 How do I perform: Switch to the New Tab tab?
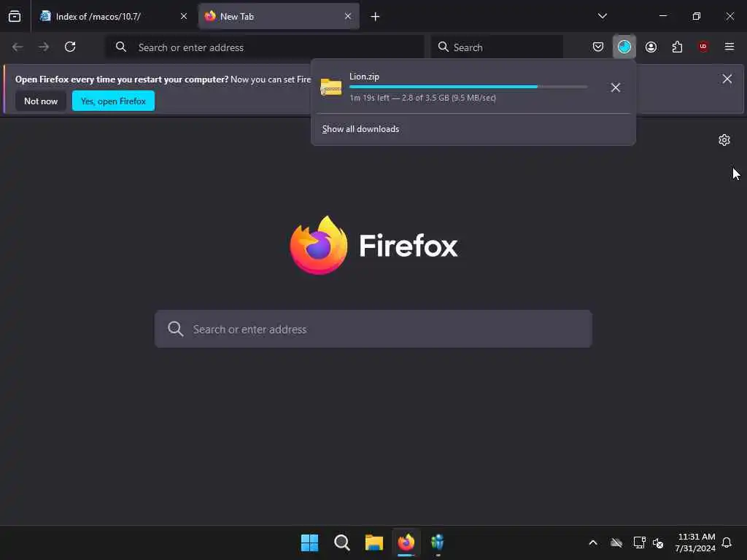pos(279,16)
